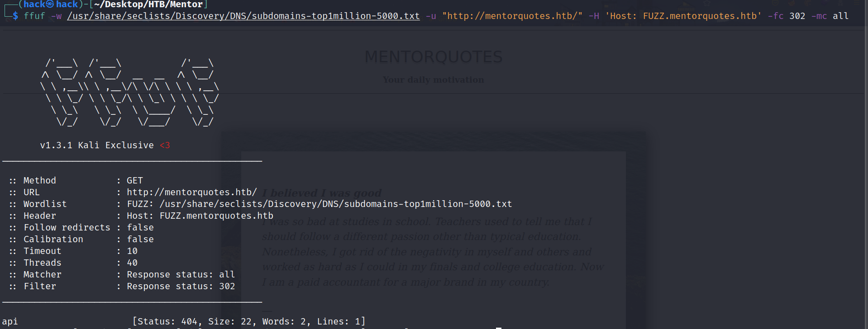Click the 'Filter' row label
The width and height of the screenshot is (868, 329).
(40, 286)
